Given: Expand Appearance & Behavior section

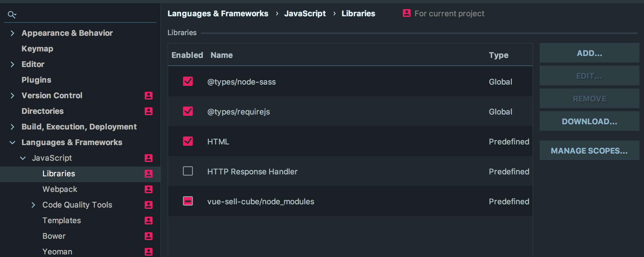Looking at the screenshot, I should [12, 33].
